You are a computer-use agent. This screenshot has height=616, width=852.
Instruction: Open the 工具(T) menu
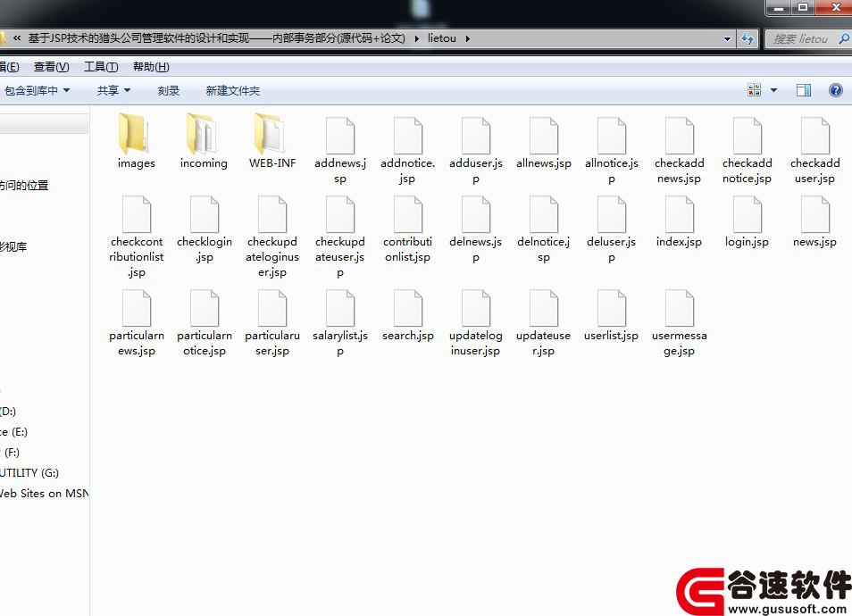[101, 67]
